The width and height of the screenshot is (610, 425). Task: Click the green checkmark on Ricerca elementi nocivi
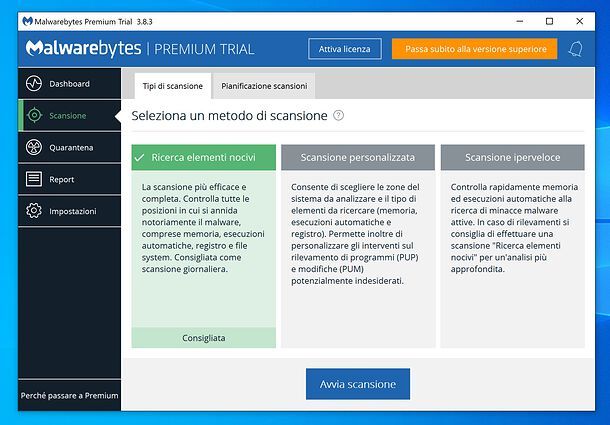(x=139, y=158)
